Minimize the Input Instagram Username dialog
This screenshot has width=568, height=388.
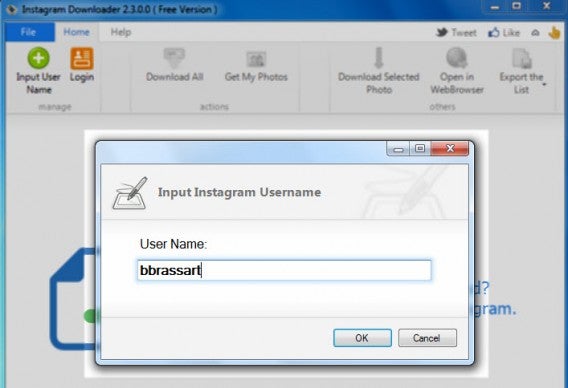pos(398,149)
